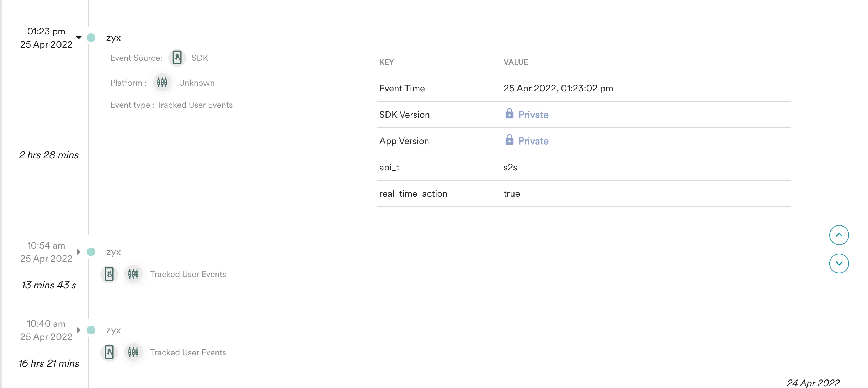Expand the 10:40 am zyx event
The image size is (868, 388).
point(79,329)
